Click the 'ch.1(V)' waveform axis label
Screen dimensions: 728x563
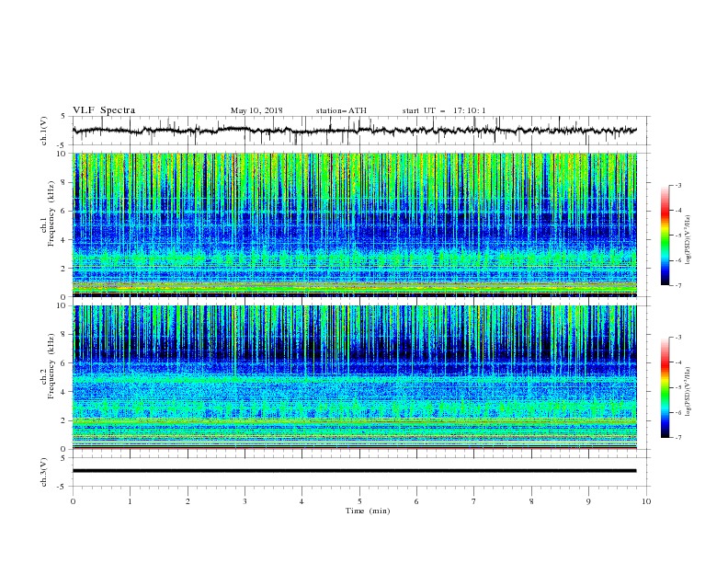44,131
